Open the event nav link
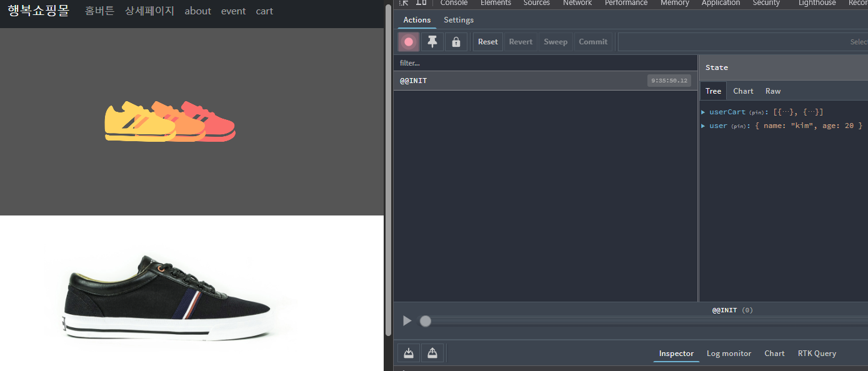Screen dimensions: 868x371 (233, 11)
